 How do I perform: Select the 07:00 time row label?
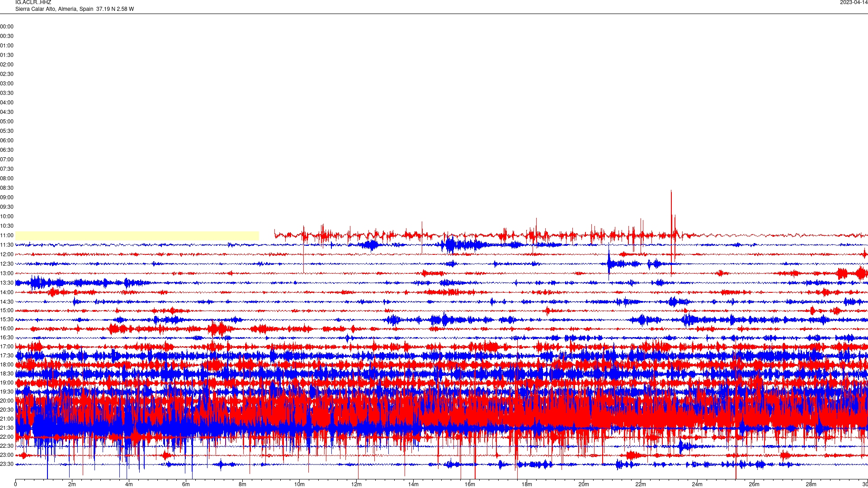coord(7,160)
